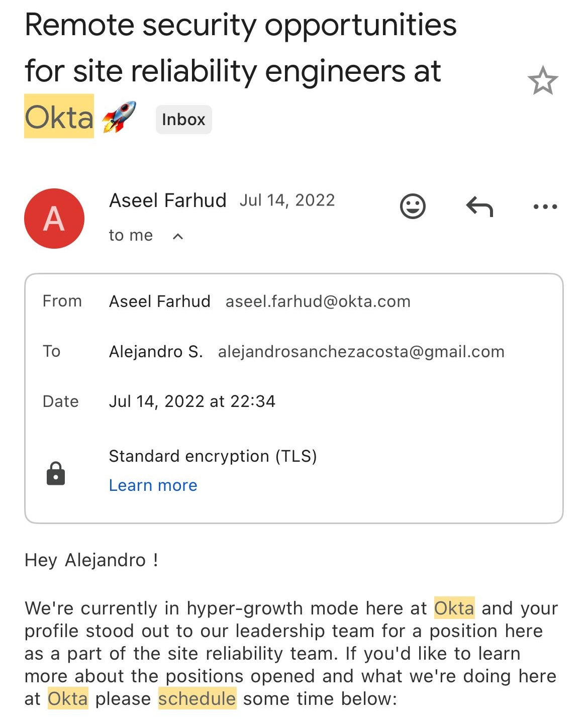Tap 'Alejandro S.' in the To row
Image resolution: width=588 pixels, height=728 pixels.
pos(156,352)
